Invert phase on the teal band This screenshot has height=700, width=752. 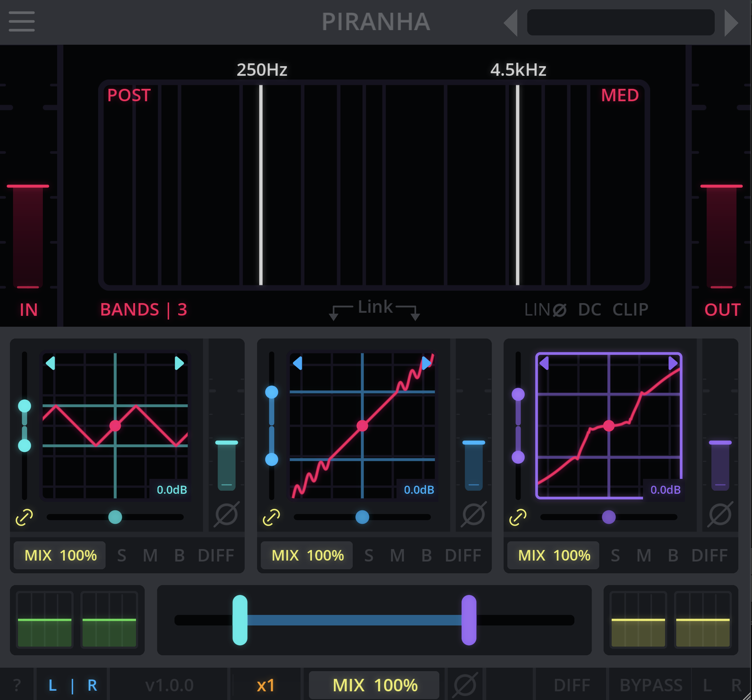click(x=227, y=514)
